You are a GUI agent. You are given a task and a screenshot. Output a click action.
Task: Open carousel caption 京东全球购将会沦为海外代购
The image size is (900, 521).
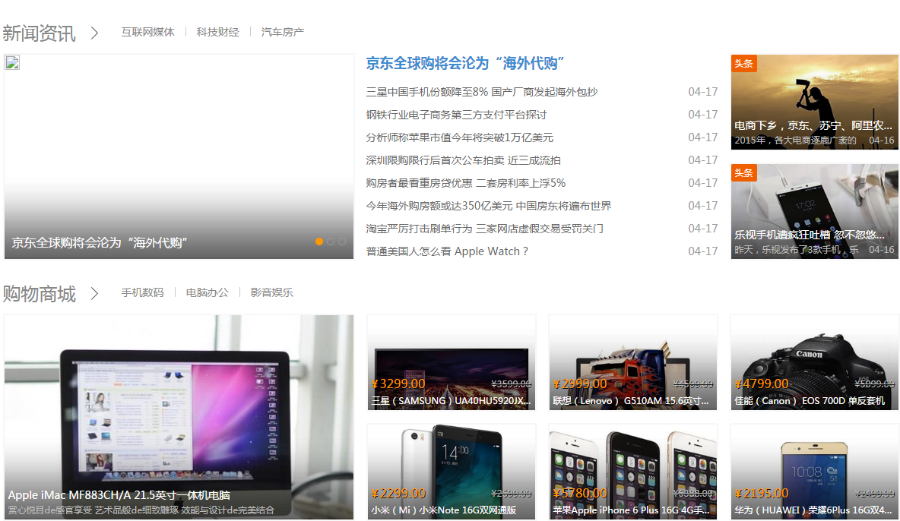click(x=100, y=243)
